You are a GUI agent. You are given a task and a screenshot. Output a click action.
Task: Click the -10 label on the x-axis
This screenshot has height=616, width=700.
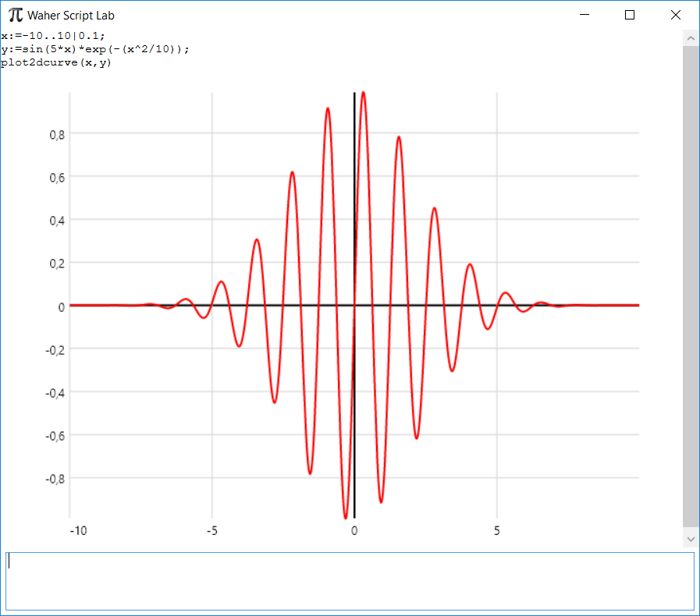[78, 531]
